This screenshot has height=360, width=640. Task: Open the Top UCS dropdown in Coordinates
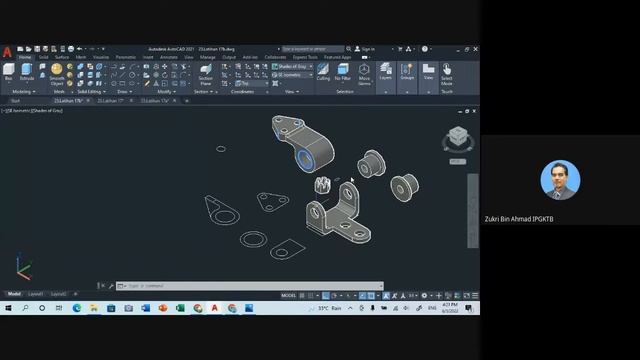[252, 83]
